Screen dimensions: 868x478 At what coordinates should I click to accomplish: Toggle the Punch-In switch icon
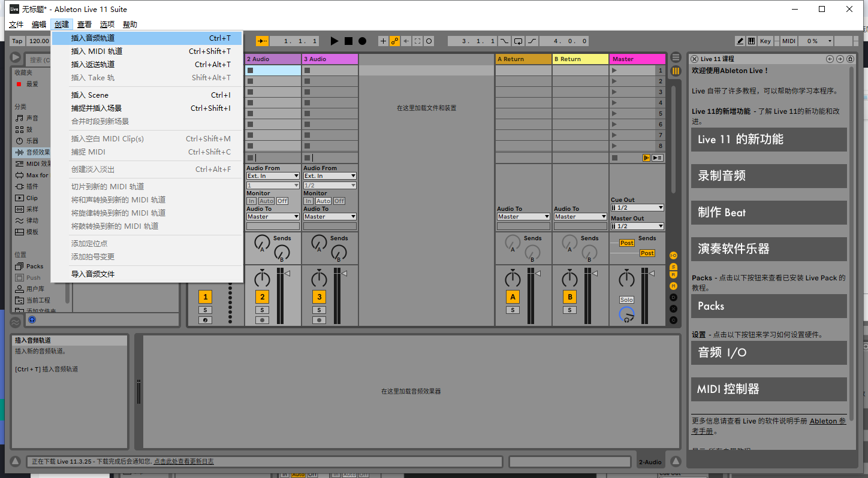504,41
